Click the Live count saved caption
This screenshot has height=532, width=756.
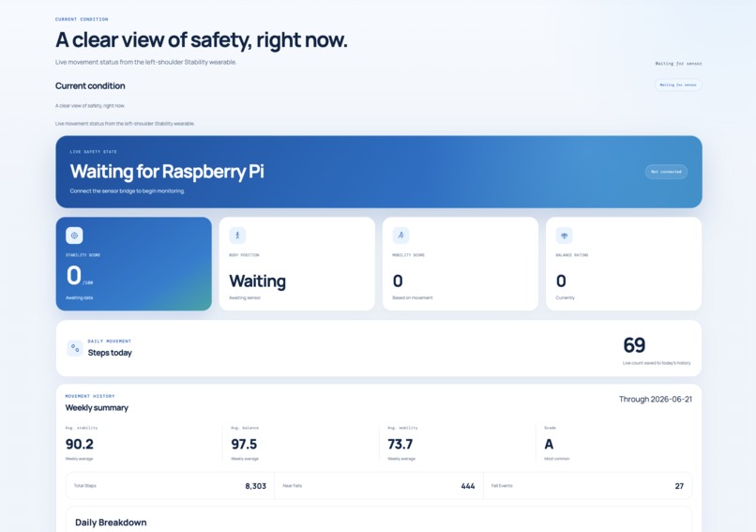click(657, 363)
